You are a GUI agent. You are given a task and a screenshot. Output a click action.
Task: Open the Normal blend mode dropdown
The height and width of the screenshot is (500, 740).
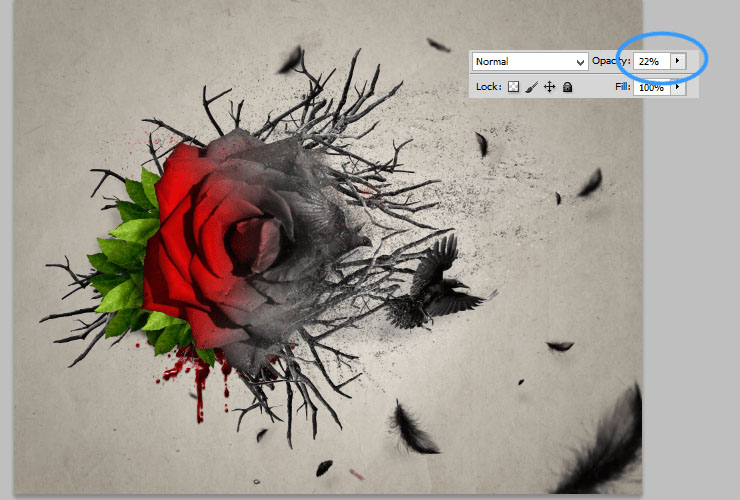[529, 62]
